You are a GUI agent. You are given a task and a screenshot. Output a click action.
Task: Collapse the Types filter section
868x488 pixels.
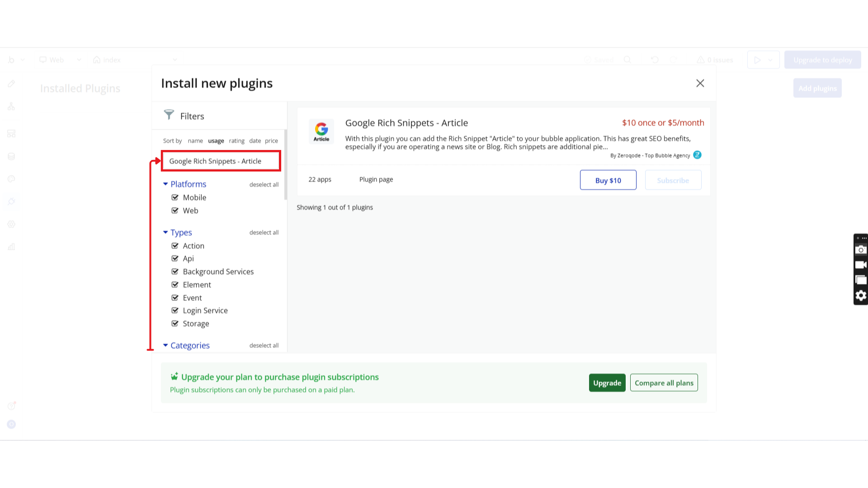coord(165,232)
